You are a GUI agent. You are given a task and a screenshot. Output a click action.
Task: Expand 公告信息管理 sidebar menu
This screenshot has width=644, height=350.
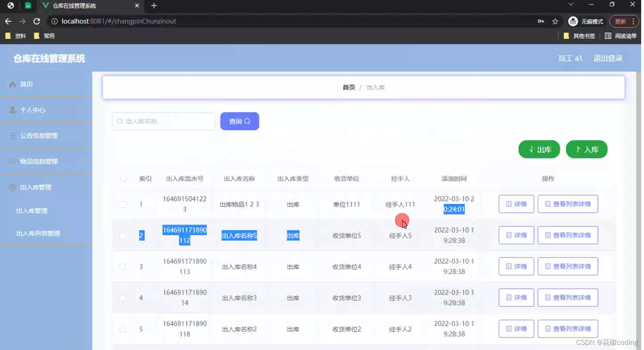46,136
